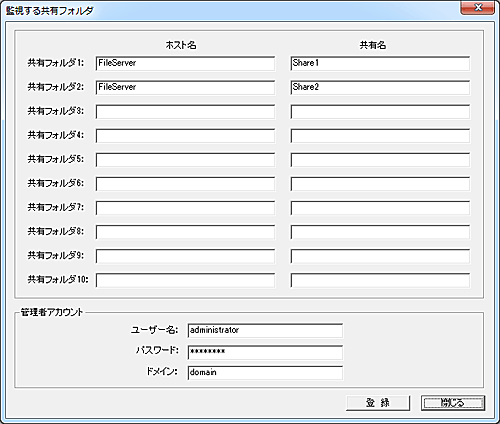Select the 共有フォルダ7 share name field
500x424 pixels.
(380, 208)
